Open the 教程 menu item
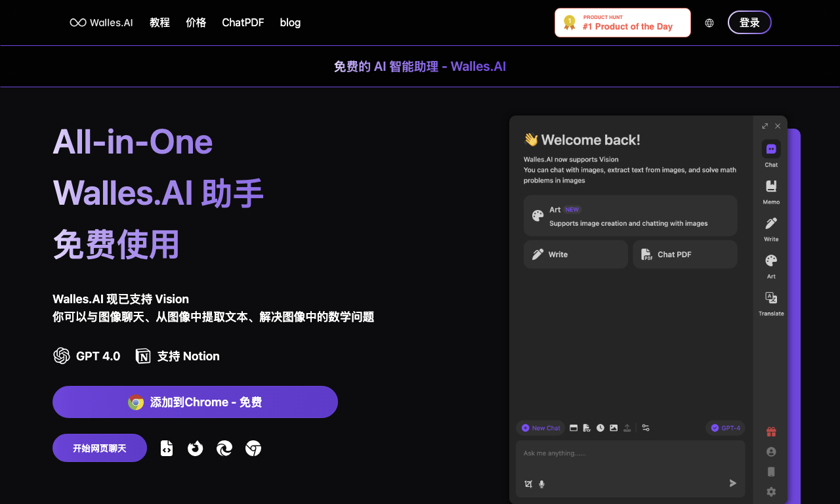 click(x=159, y=22)
